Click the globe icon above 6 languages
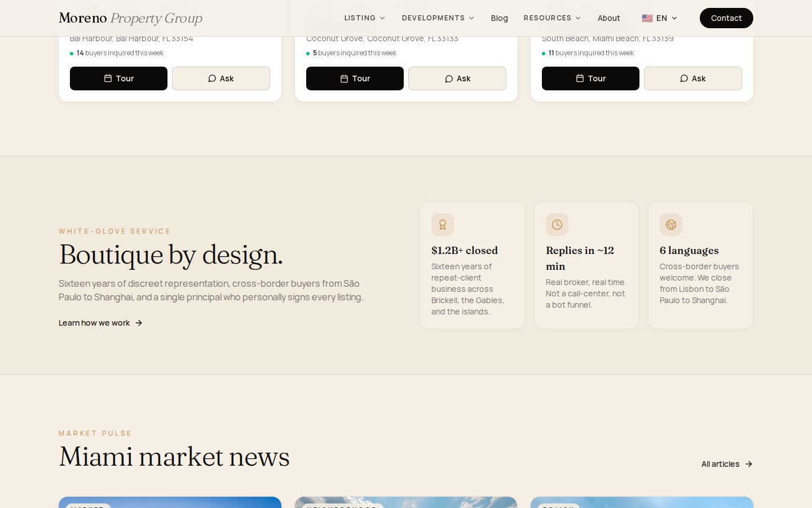 [x=671, y=225]
